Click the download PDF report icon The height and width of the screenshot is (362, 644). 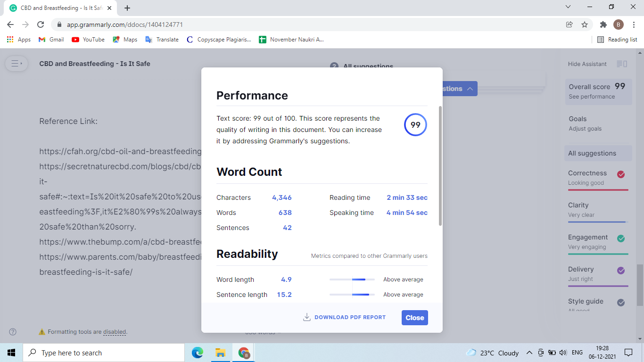tap(306, 317)
